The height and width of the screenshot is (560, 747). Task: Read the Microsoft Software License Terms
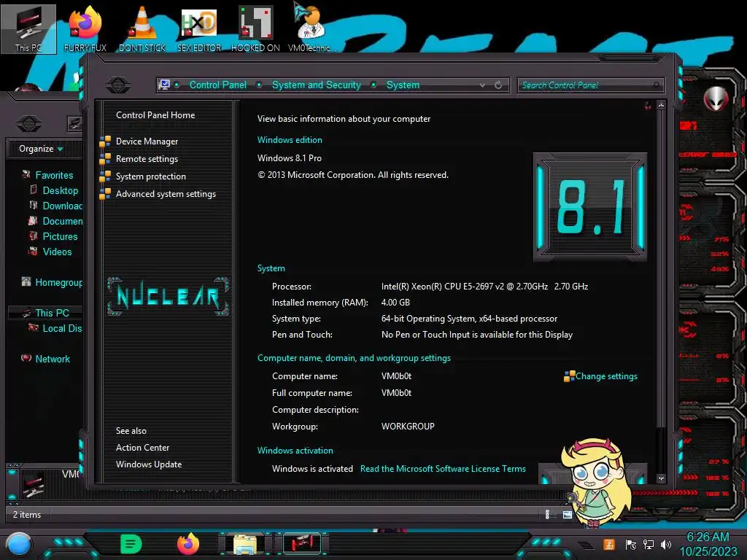point(443,469)
